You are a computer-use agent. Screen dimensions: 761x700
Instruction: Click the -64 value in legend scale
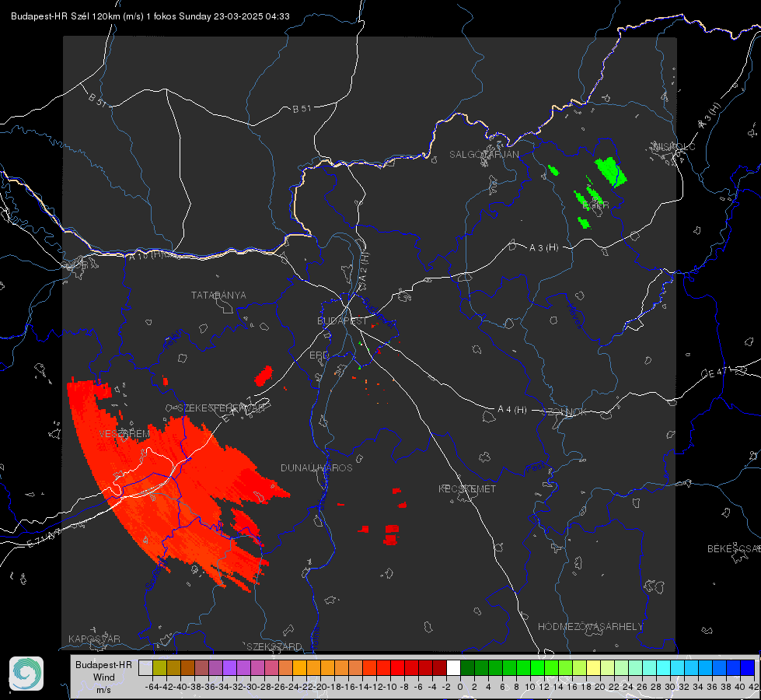click(x=152, y=687)
